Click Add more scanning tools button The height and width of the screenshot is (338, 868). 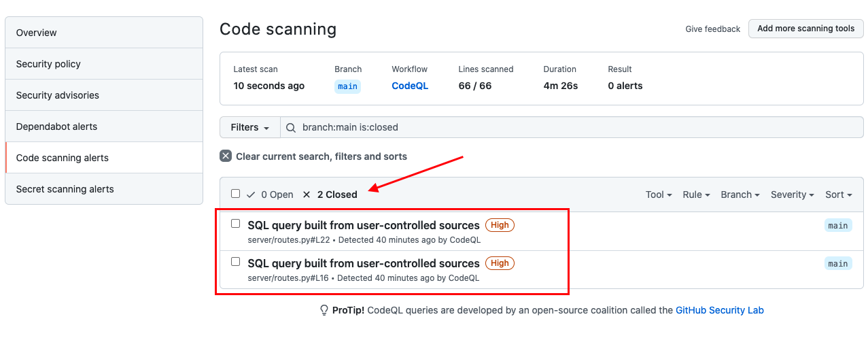coord(806,29)
